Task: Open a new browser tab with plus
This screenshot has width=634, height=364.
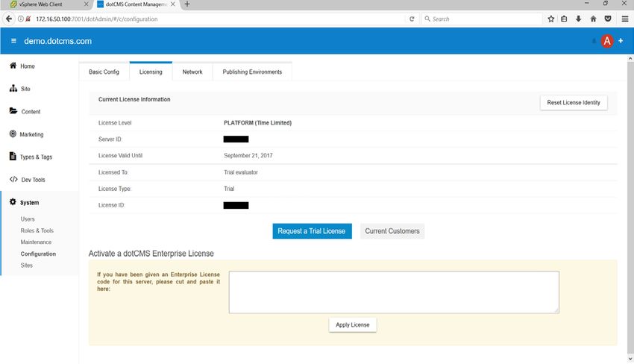Action: click(187, 4)
